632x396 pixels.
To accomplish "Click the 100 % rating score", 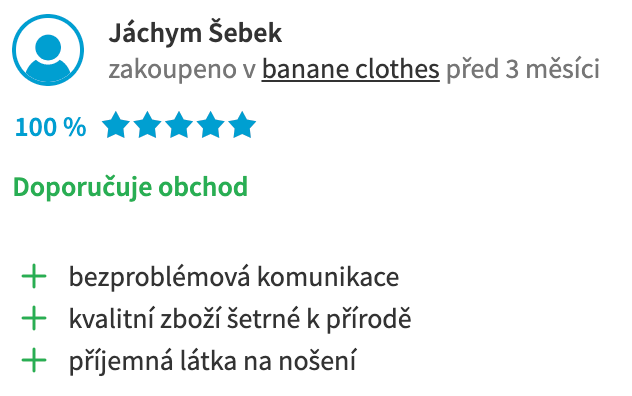I will 50,127.
